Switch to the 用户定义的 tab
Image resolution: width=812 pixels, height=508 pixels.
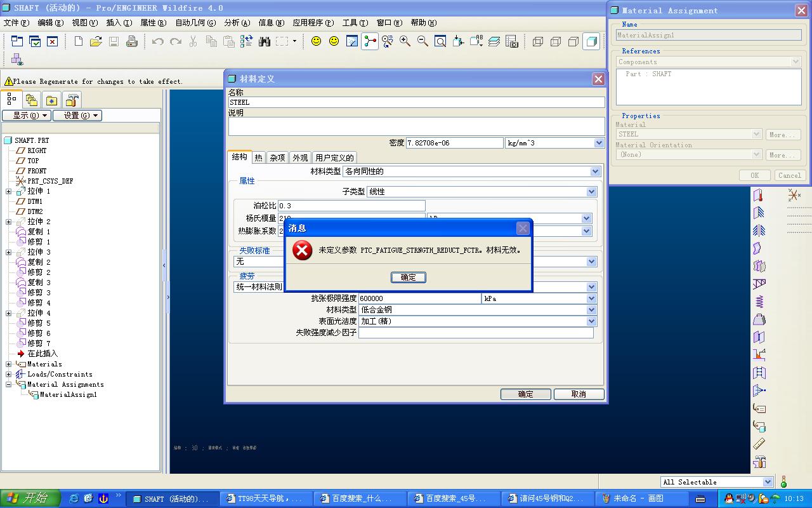click(x=334, y=157)
